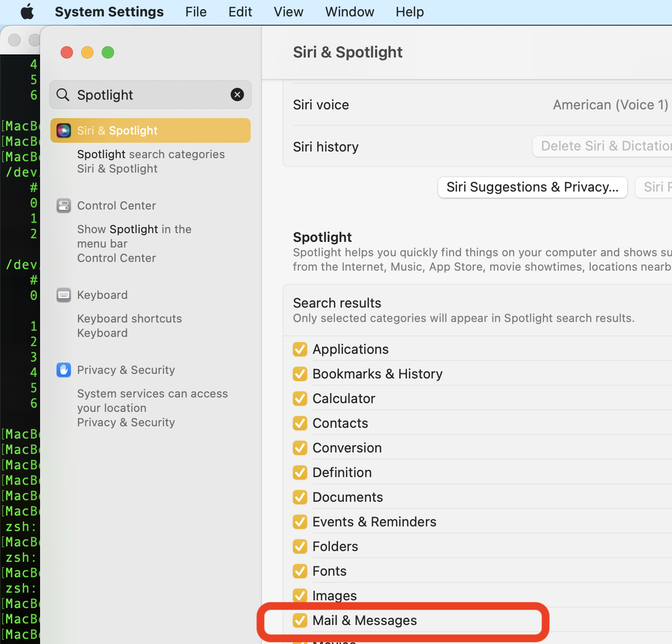672x644 pixels.
Task: Open the System Settings menu
Action: tap(109, 12)
